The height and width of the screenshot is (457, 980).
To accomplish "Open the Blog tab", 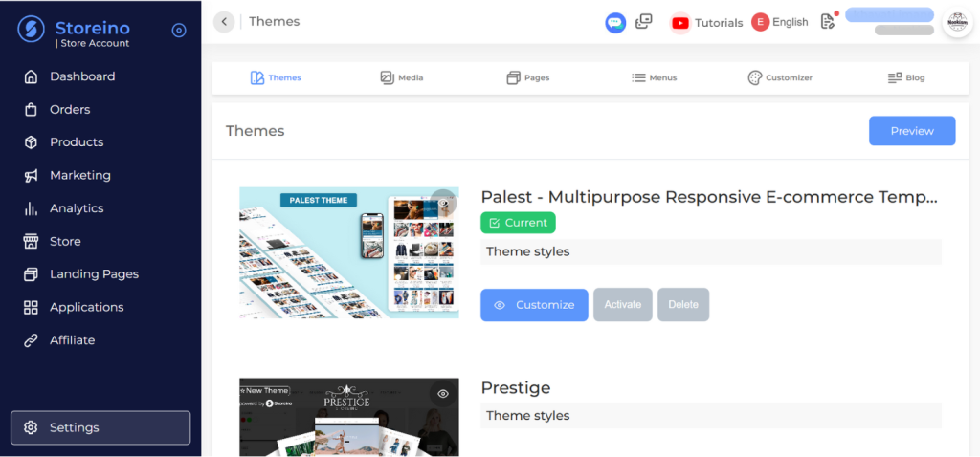I will pyautogui.click(x=907, y=78).
